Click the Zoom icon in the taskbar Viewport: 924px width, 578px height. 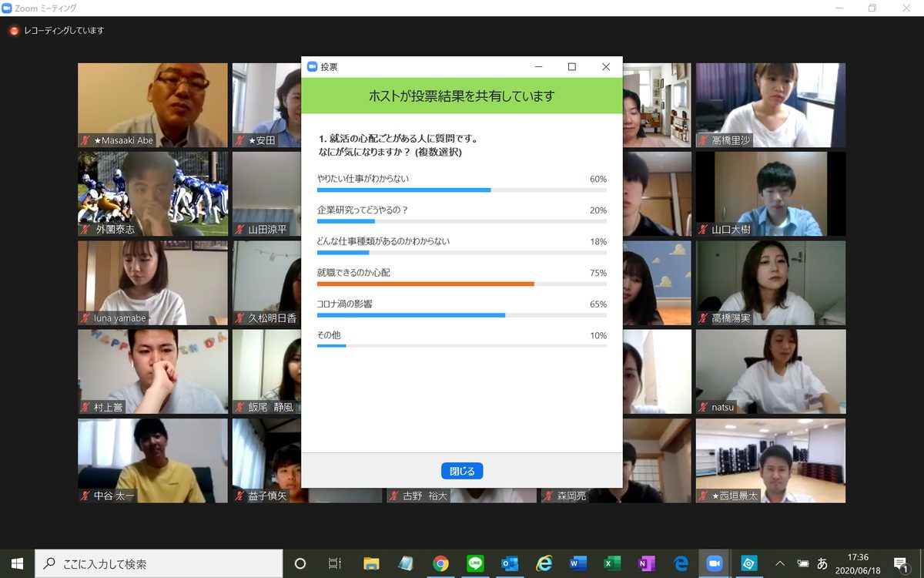(x=714, y=563)
